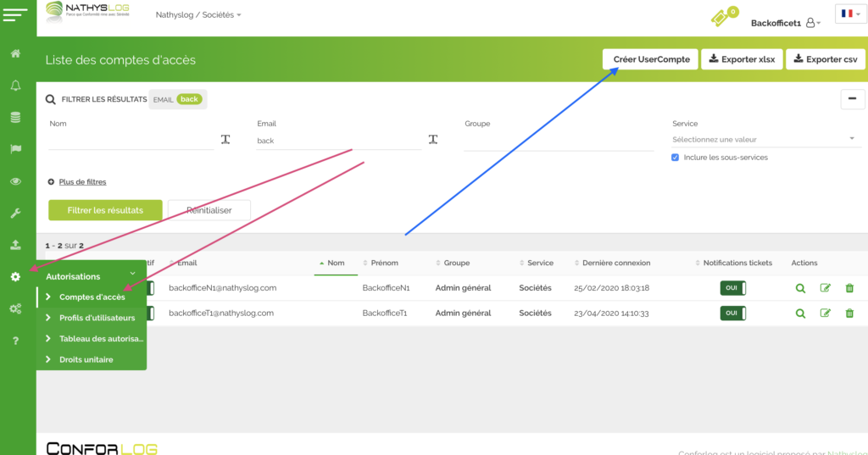Toggle notifications tickets switch for backofficeT1
868x455 pixels.
(x=732, y=314)
